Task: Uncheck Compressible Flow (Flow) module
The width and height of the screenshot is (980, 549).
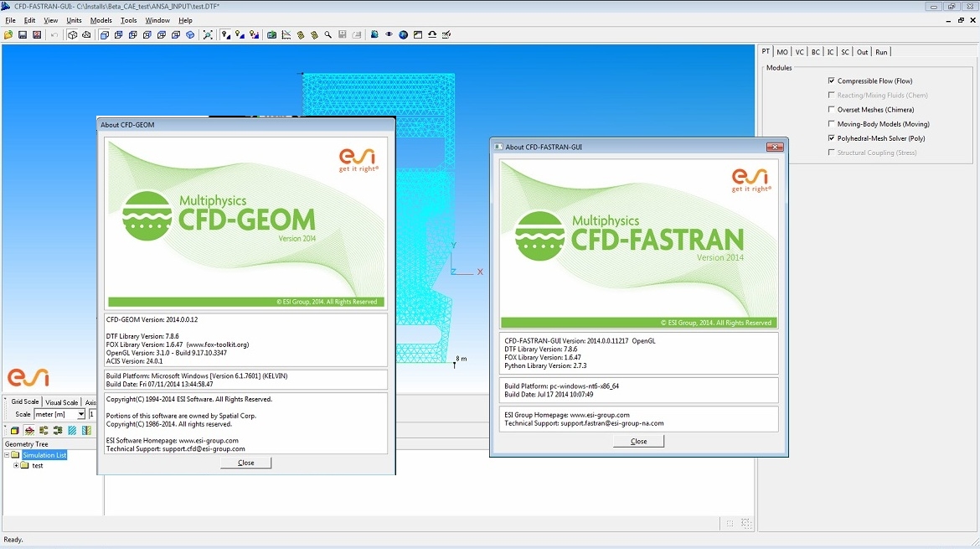Action: [831, 81]
